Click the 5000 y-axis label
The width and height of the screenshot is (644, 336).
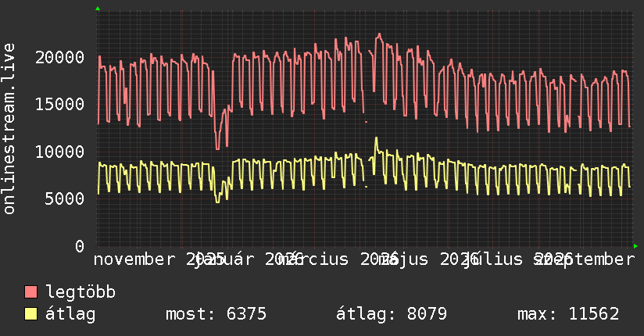(65, 198)
